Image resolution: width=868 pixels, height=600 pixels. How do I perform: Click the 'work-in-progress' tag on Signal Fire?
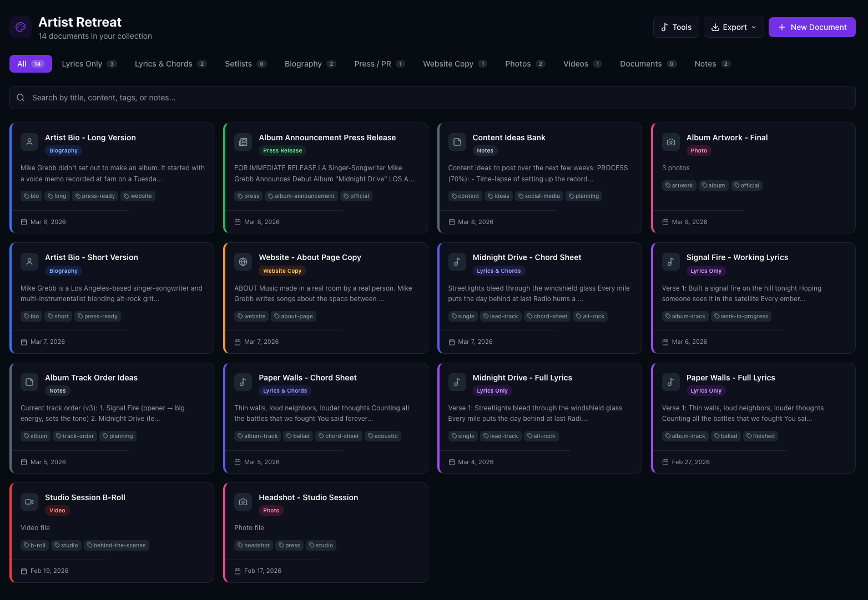coord(741,317)
